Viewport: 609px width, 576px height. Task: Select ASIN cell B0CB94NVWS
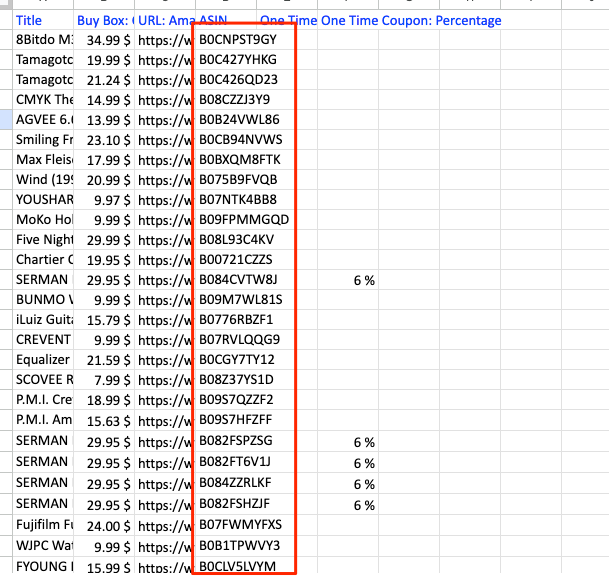point(226,140)
